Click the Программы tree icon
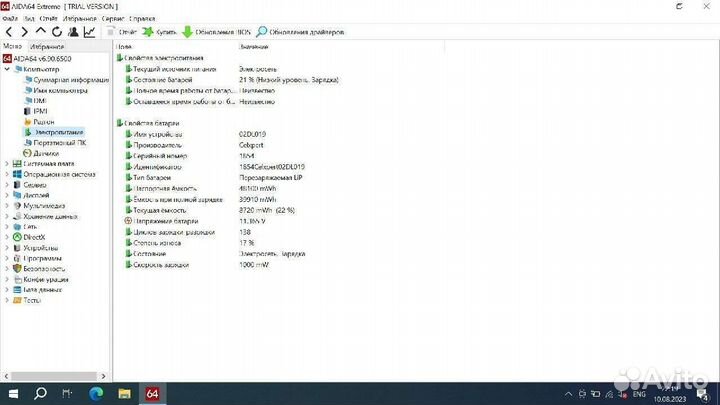This screenshot has width=720, height=405. (17, 259)
